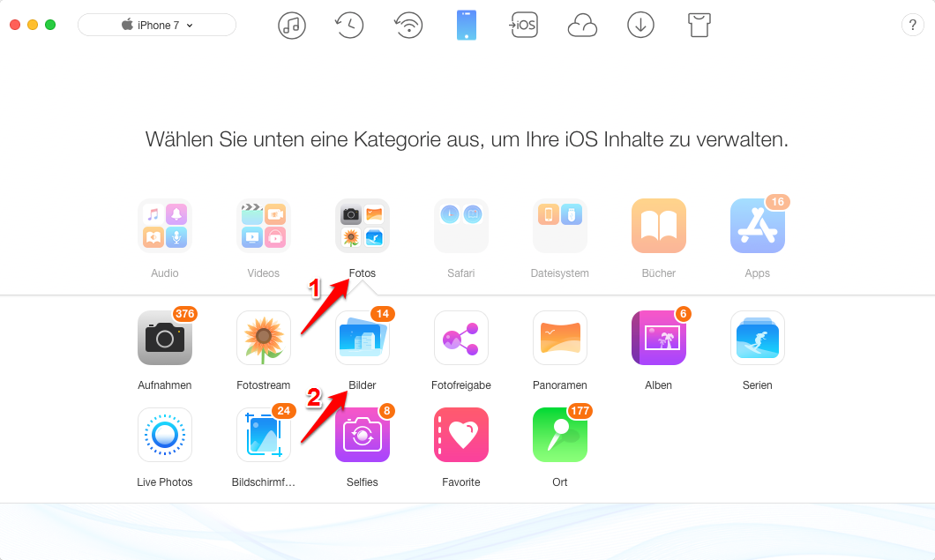935x560 pixels.
Task: Open the Panoramen icon
Action: coord(560,338)
